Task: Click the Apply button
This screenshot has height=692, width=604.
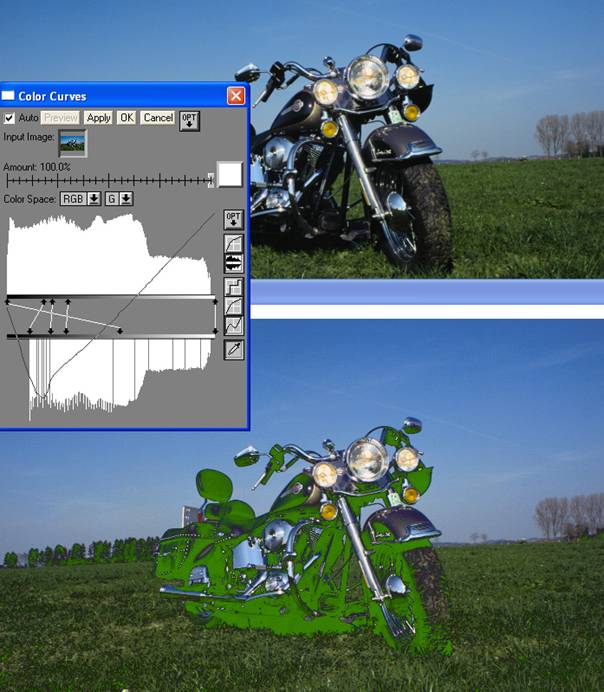Action: point(98,118)
